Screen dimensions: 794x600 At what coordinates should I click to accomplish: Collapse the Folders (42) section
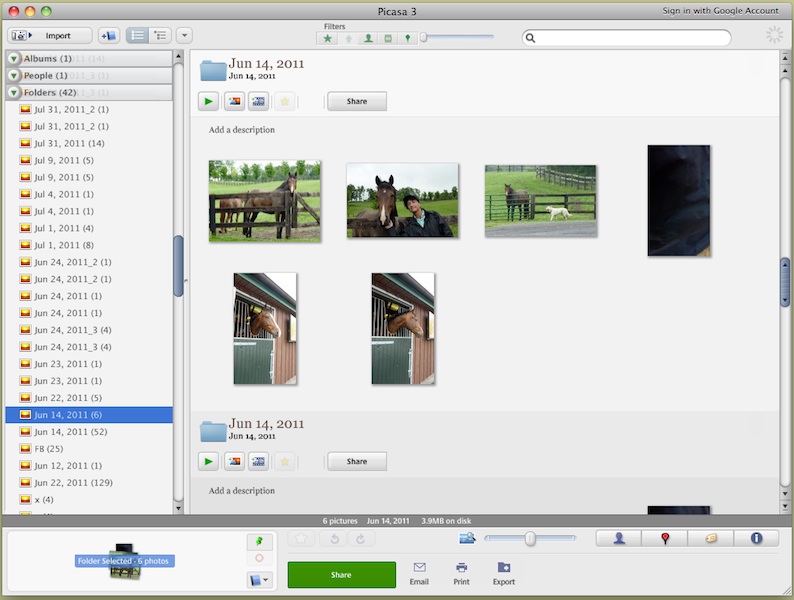click(x=14, y=92)
